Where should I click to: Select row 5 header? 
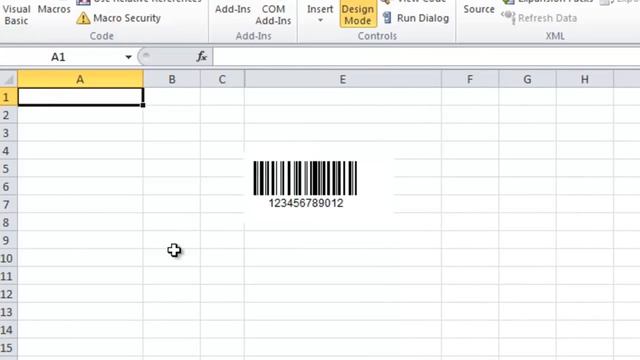(9, 169)
